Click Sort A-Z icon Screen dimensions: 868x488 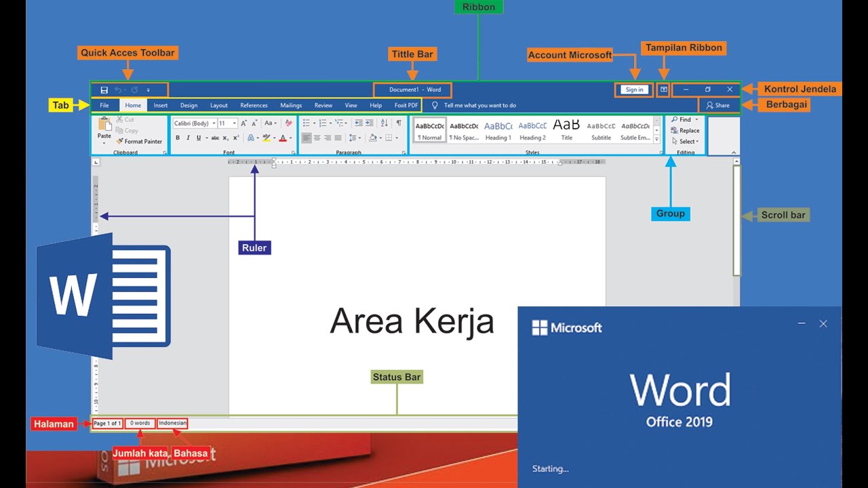(384, 123)
